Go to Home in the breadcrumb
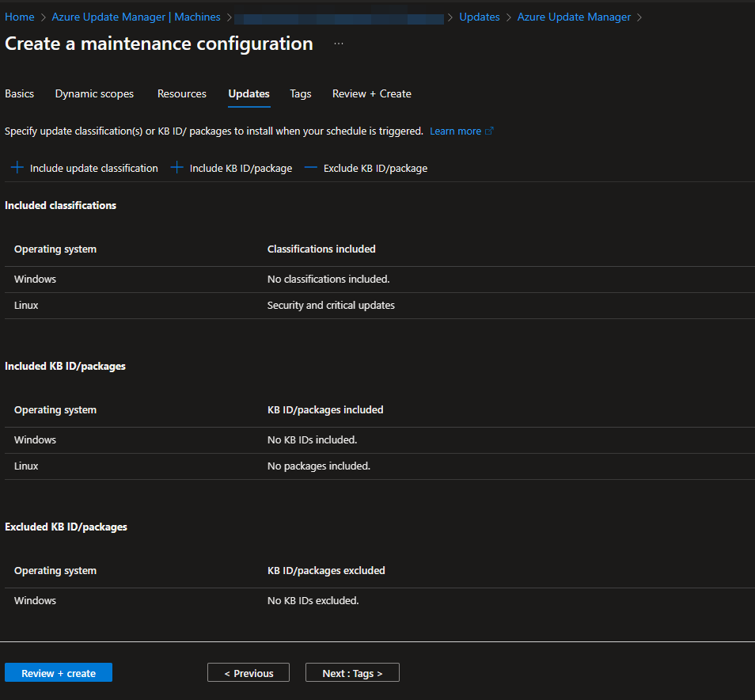Viewport: 755px width, 700px height. click(19, 17)
